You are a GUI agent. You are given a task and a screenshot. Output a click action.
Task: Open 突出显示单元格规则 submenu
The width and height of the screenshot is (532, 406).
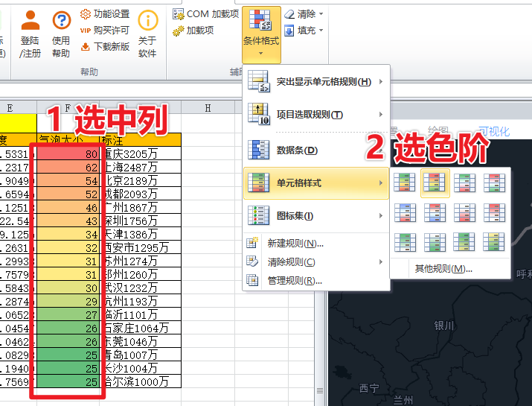(316, 81)
